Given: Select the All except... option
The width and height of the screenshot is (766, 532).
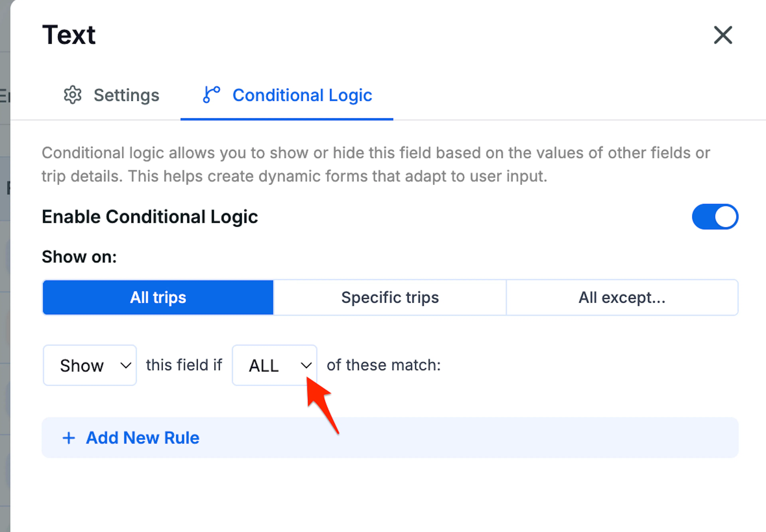Looking at the screenshot, I should (622, 297).
